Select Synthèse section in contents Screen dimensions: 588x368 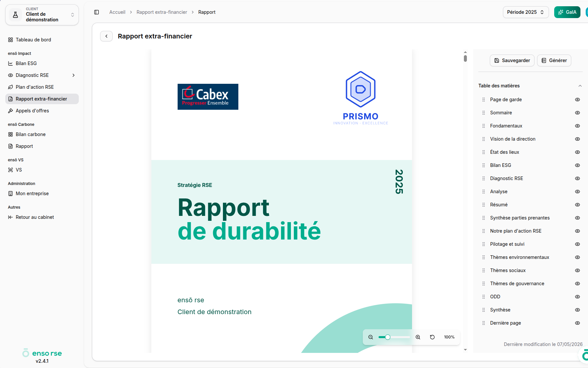[500, 310]
